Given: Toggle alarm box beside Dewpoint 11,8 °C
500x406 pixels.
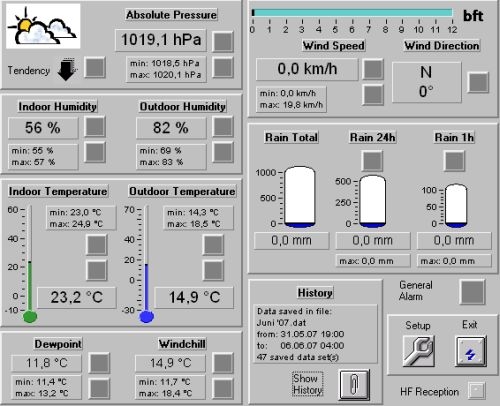Looking at the screenshot, I should [x=99, y=363].
